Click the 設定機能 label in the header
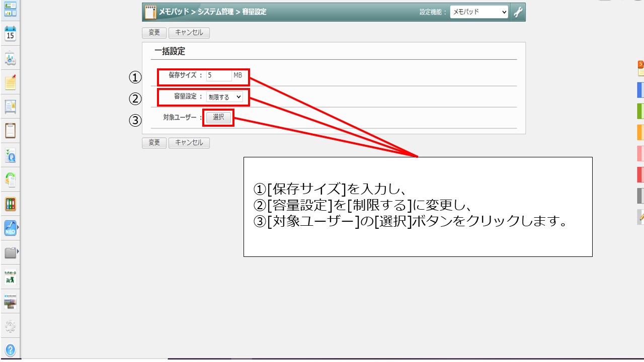 tap(433, 12)
